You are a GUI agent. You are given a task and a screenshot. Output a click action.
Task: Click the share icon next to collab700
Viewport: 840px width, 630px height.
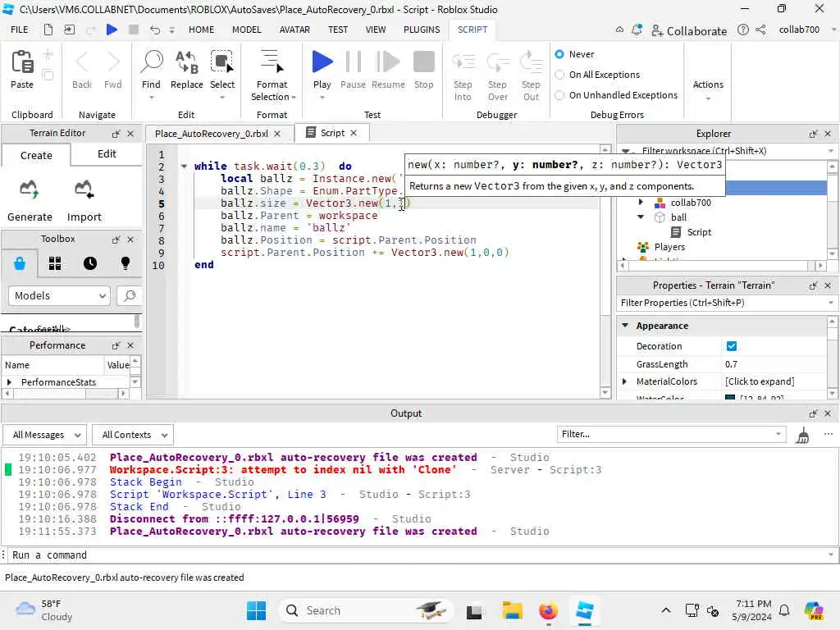click(x=760, y=30)
